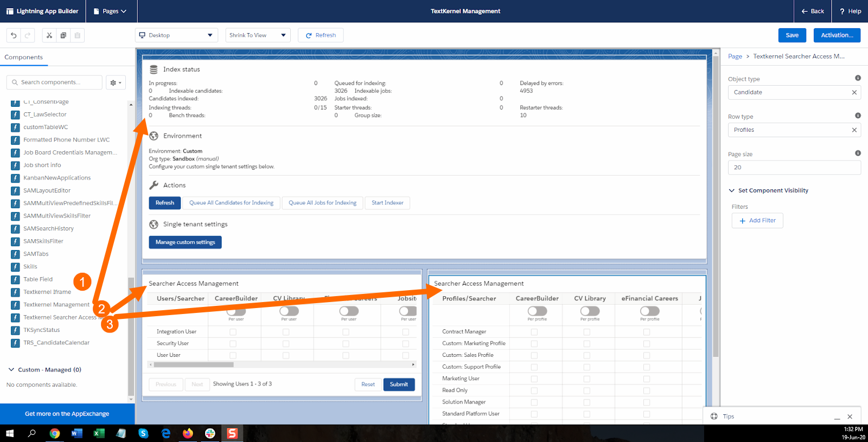
Task: Click Single tenant settings globe icon
Action: coord(154,225)
